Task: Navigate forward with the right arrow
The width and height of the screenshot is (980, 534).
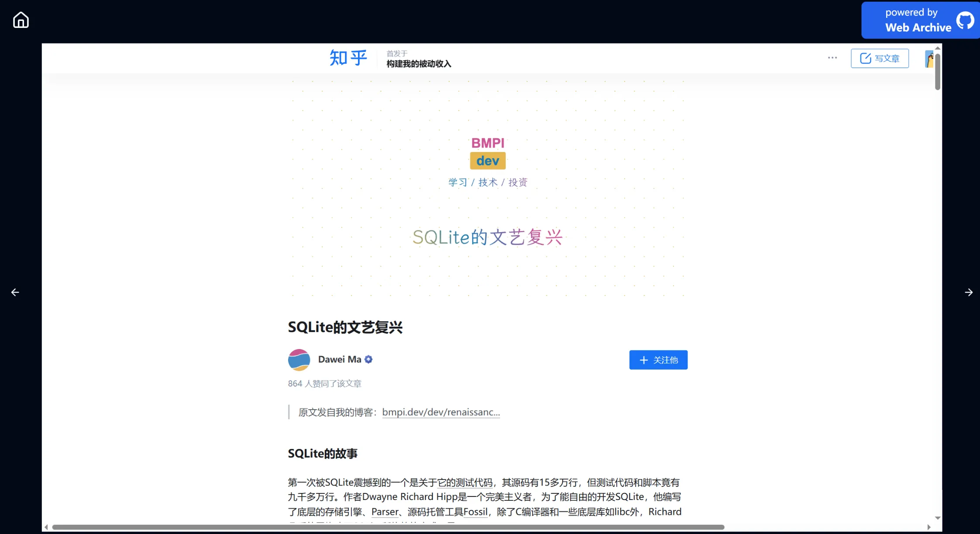Action: (x=969, y=292)
